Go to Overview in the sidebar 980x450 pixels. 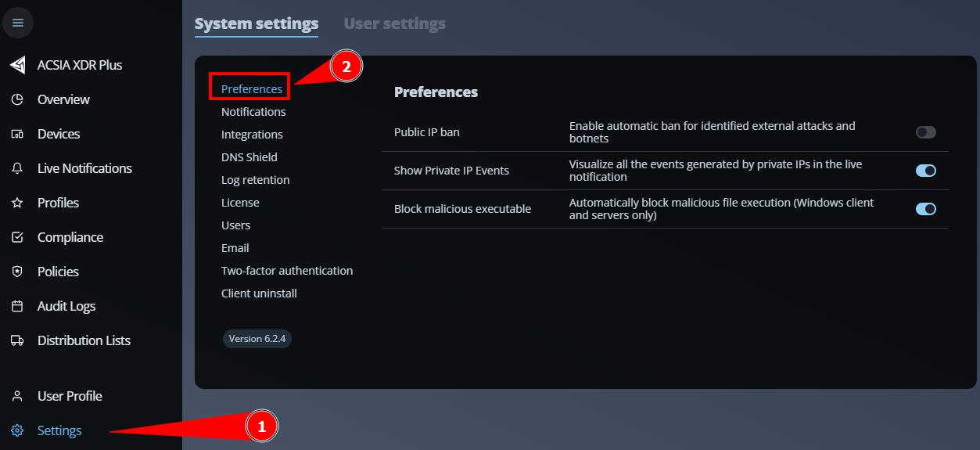(x=63, y=99)
